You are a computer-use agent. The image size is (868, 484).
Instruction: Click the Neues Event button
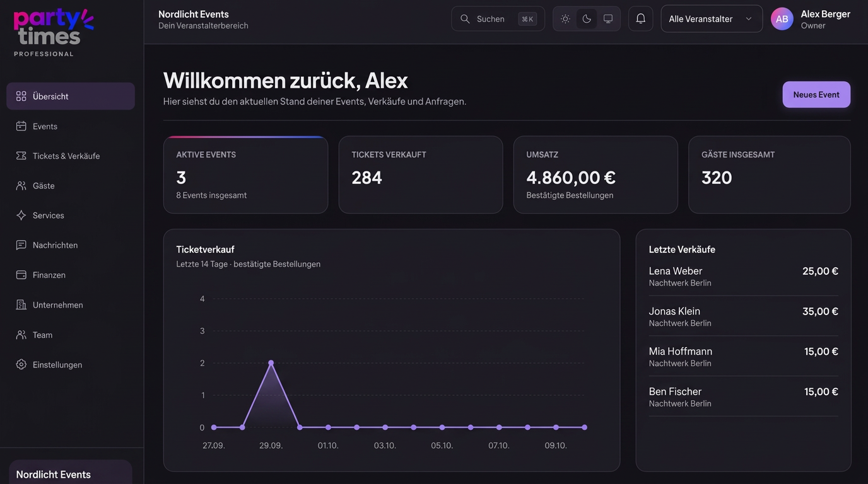[x=816, y=95]
